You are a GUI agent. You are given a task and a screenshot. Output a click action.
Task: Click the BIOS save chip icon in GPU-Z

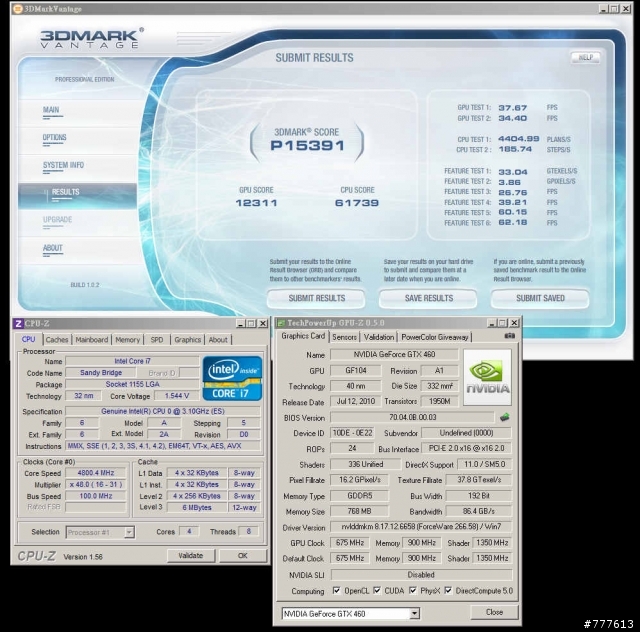pyautogui.click(x=505, y=417)
